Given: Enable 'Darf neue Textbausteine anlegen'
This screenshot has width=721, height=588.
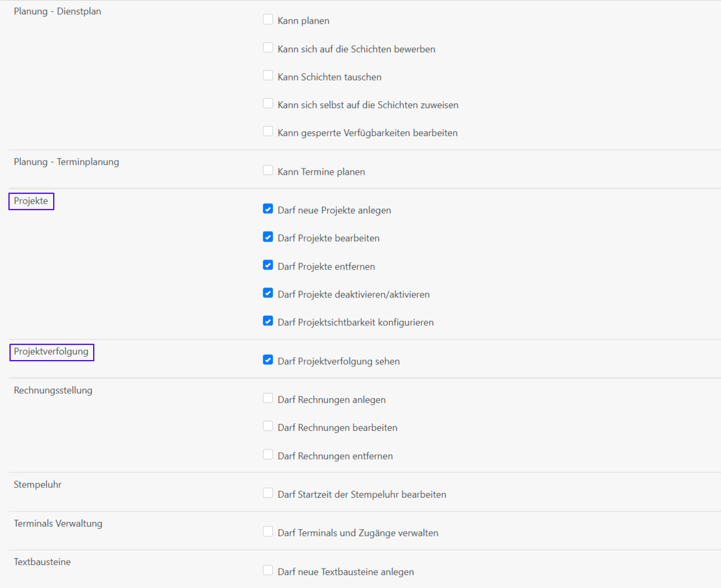Looking at the screenshot, I should pos(268,571).
